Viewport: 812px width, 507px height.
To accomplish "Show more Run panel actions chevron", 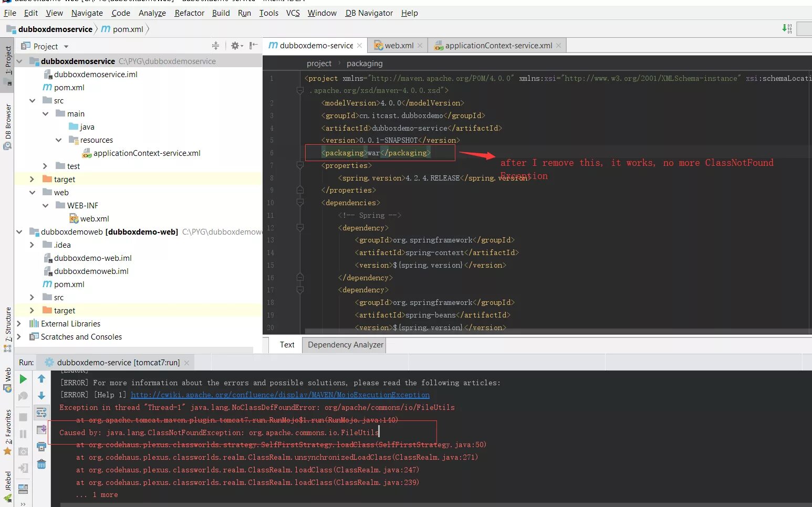I will 23,504.
